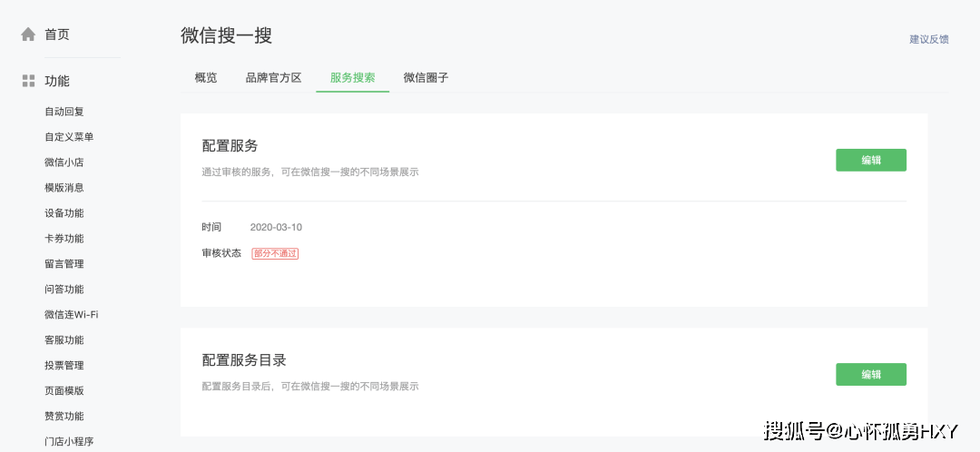Screen dimensions: 980x452
Task: Open the 建议反馈 link
Action: click(x=929, y=39)
